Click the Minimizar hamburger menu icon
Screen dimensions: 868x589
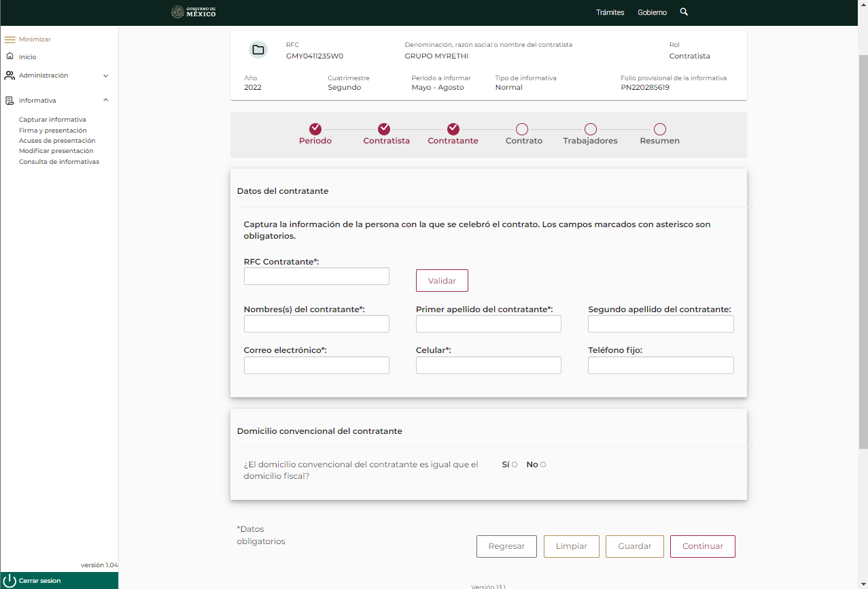[x=10, y=39]
